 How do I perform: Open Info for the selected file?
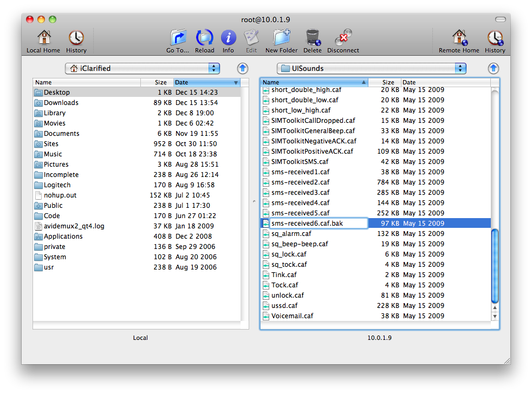(x=228, y=38)
